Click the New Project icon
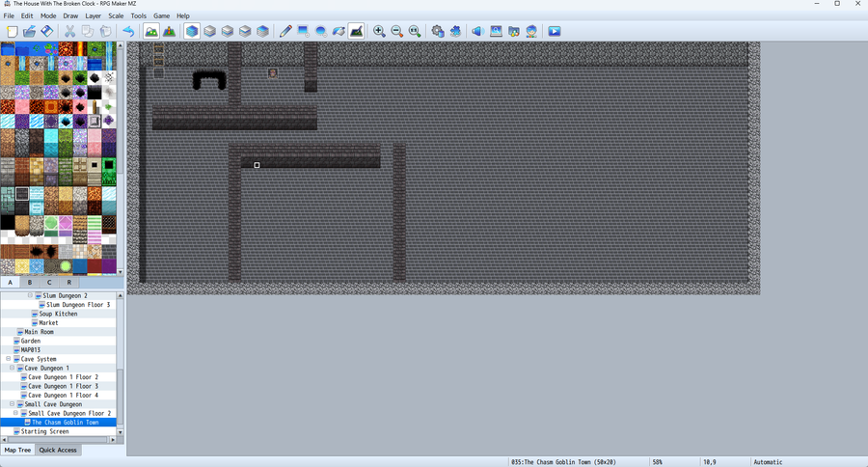Viewport: 868px width, 467px height. point(13,32)
